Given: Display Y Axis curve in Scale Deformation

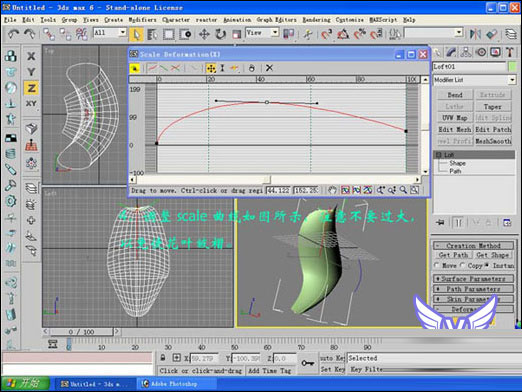Looking at the screenshot, I should [x=163, y=68].
